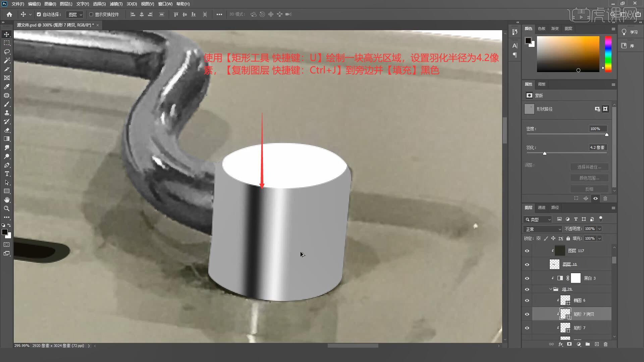Select the Lasso tool in toolbar
The height and width of the screenshot is (362, 644).
7,52
